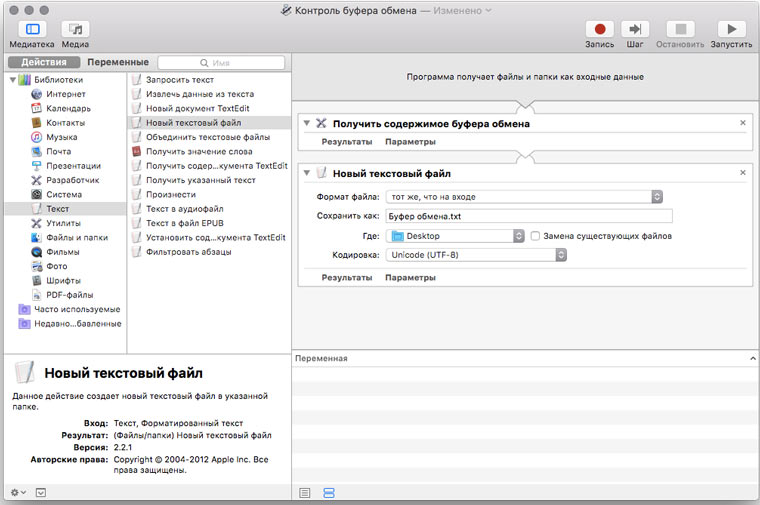Select the Текст library category
Screen dimensions: 760x505
coord(58,209)
